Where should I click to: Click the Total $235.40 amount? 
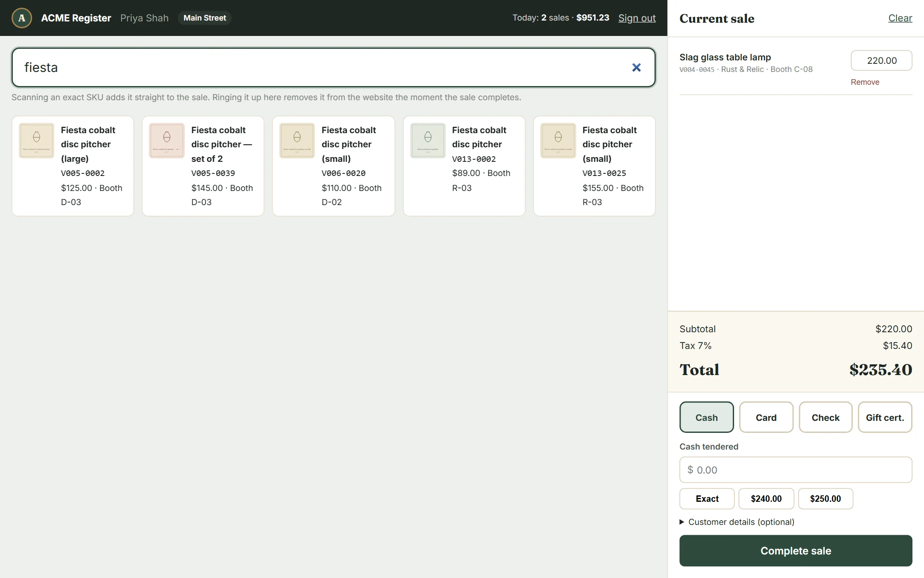[880, 369]
